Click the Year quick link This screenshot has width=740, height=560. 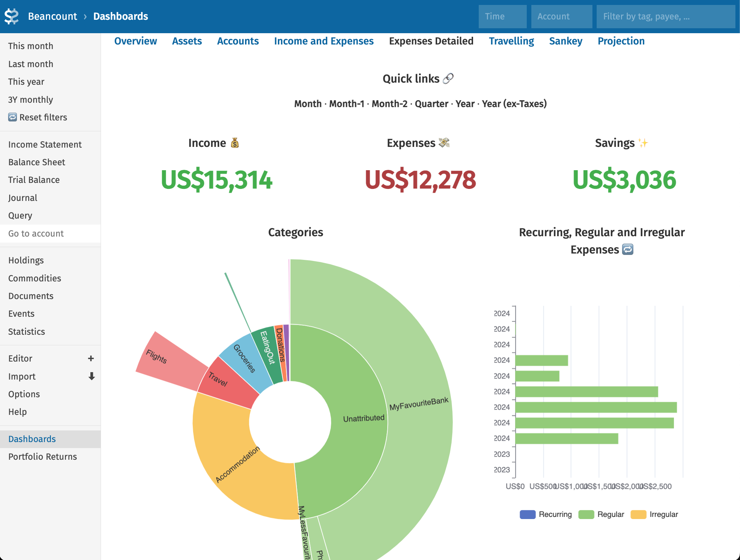pos(465,104)
